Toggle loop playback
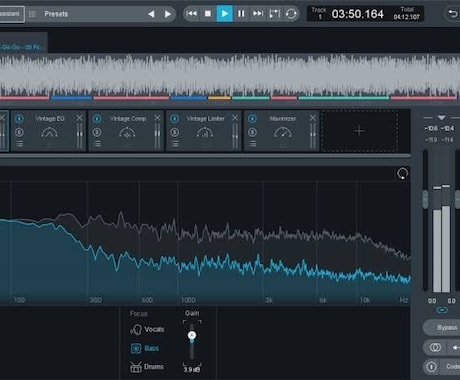Screen dimensions: 460x380 tap(291, 14)
